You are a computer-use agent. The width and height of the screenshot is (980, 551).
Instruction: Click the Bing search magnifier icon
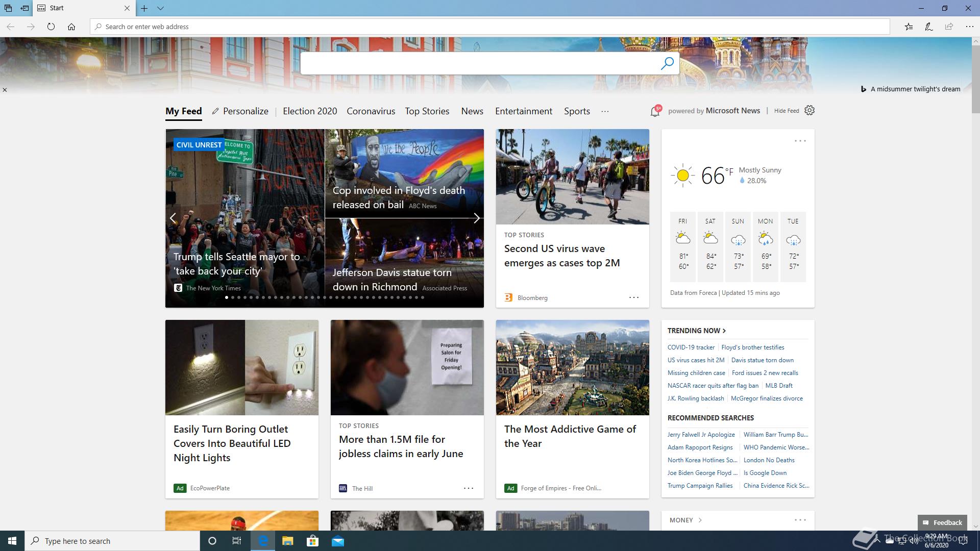pyautogui.click(x=667, y=63)
